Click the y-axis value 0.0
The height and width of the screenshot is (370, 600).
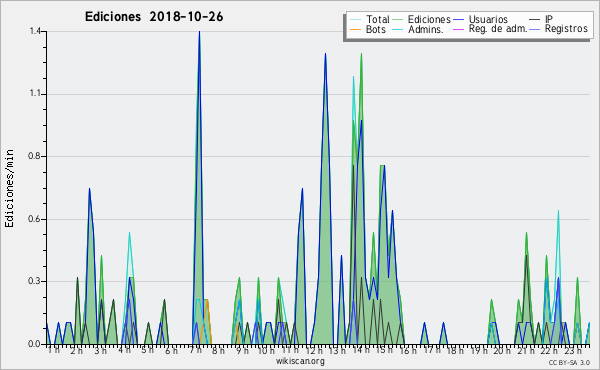(34, 344)
